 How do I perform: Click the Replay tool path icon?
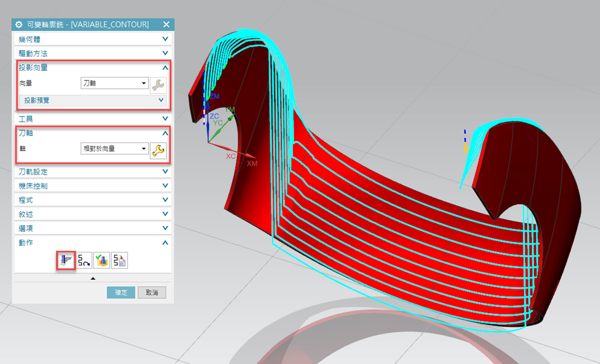point(84,260)
